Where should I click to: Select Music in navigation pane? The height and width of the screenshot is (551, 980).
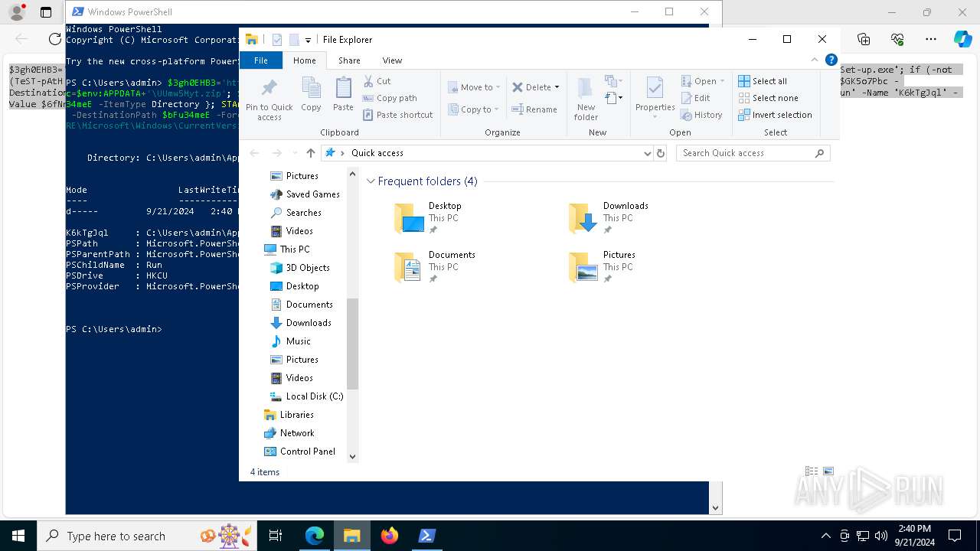(290, 341)
